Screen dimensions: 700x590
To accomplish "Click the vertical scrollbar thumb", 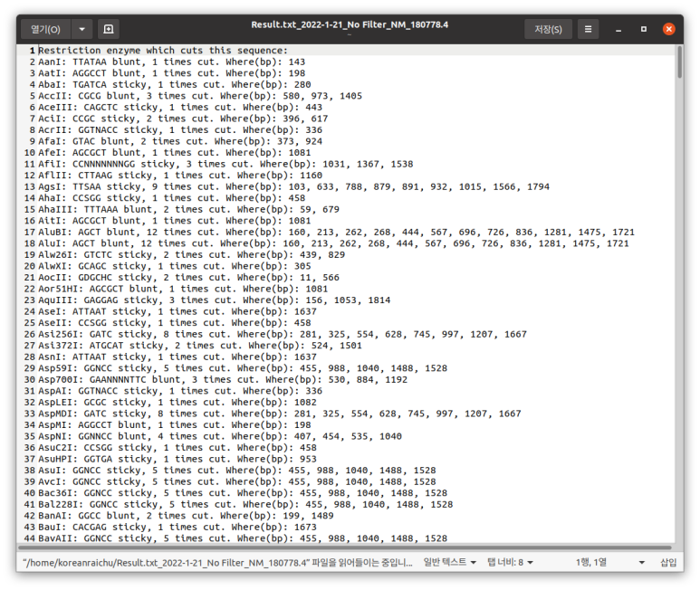I will tap(680, 62).
